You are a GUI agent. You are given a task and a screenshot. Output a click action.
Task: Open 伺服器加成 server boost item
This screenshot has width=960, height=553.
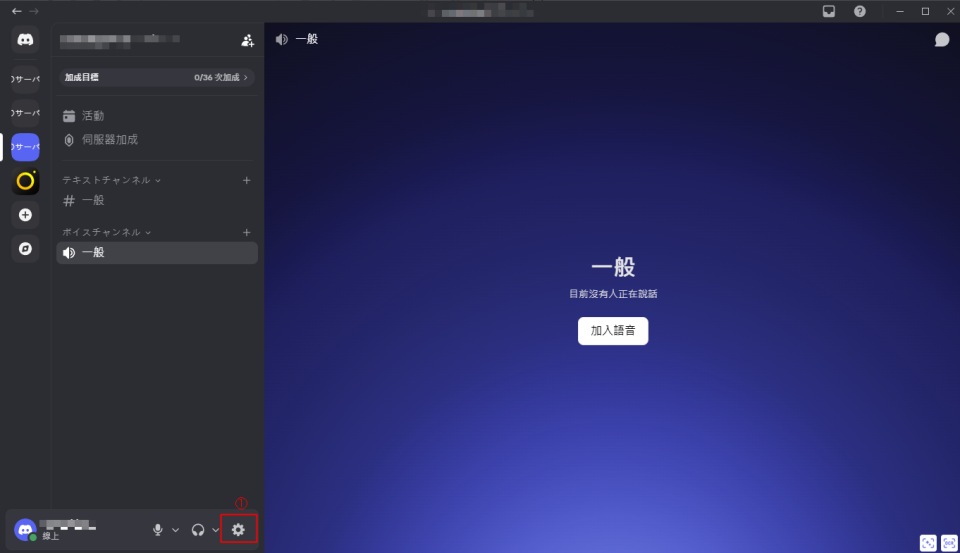109,140
